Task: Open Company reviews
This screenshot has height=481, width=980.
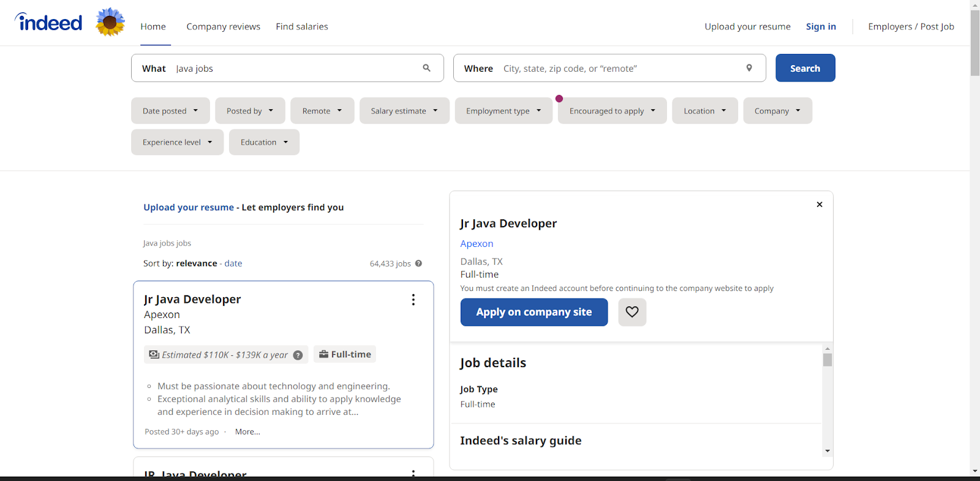Action: tap(224, 26)
